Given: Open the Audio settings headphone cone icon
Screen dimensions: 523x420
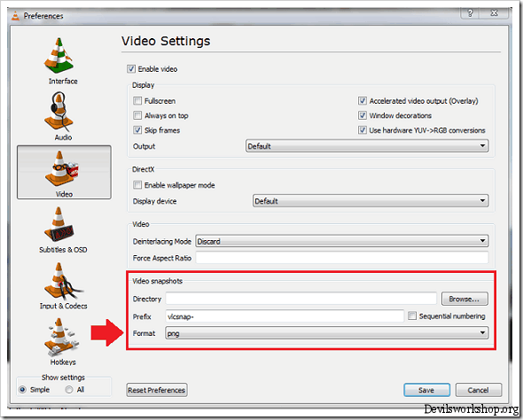Looking at the screenshot, I should (59, 112).
